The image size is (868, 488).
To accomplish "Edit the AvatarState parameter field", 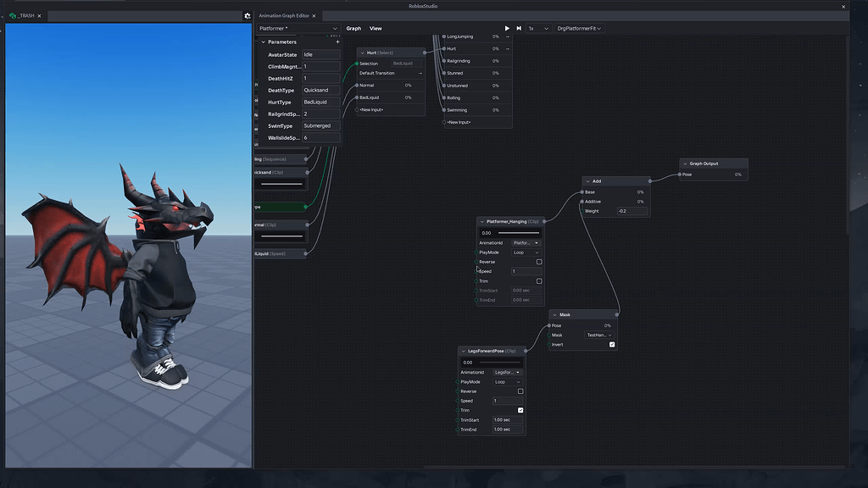I will click(321, 55).
